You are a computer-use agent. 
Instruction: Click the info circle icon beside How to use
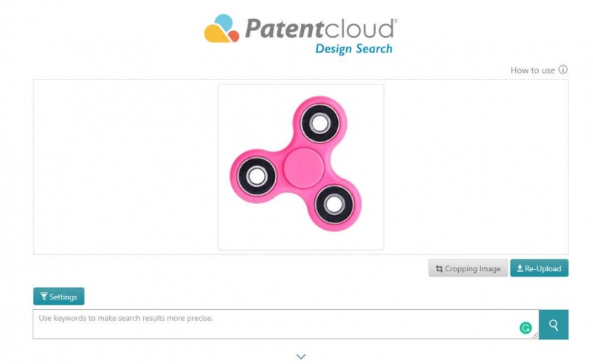(x=563, y=70)
